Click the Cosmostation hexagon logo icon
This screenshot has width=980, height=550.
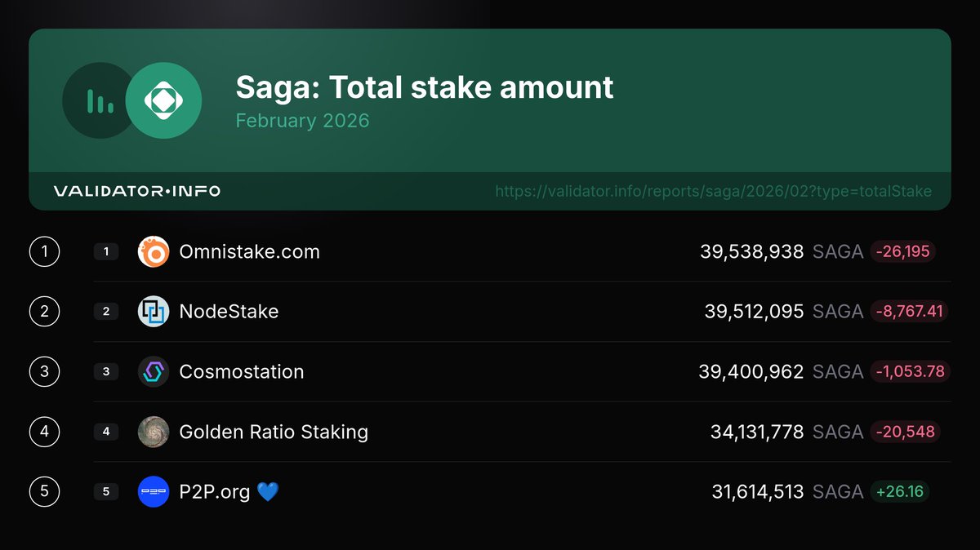pyautogui.click(x=154, y=372)
